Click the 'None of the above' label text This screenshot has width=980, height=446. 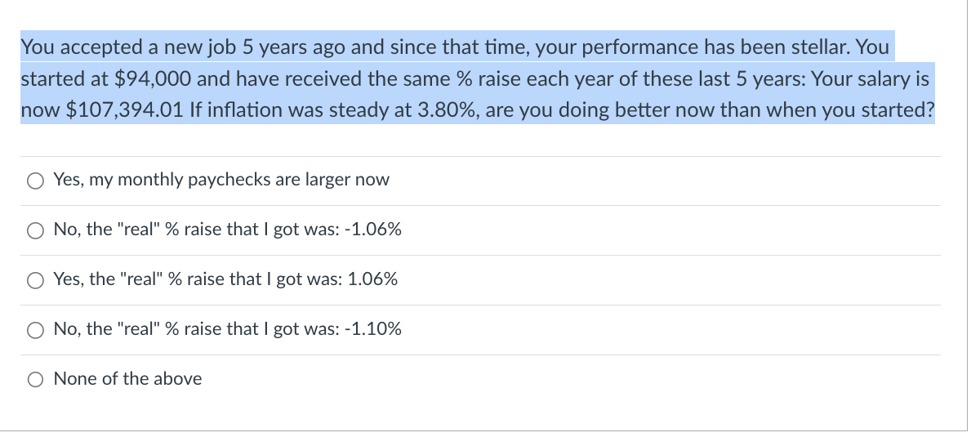(127, 379)
